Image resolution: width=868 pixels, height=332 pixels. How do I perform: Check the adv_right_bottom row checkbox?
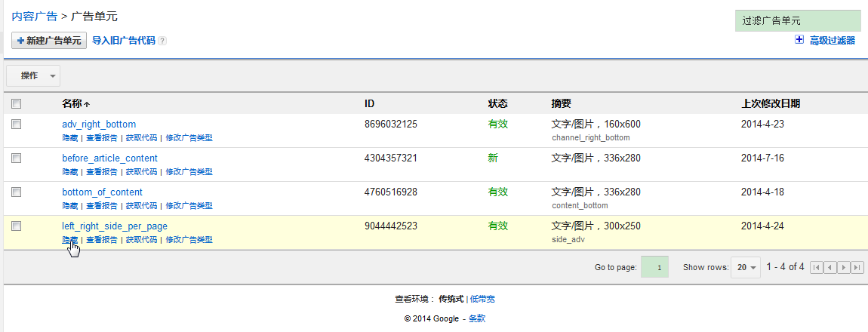pyautogui.click(x=17, y=124)
